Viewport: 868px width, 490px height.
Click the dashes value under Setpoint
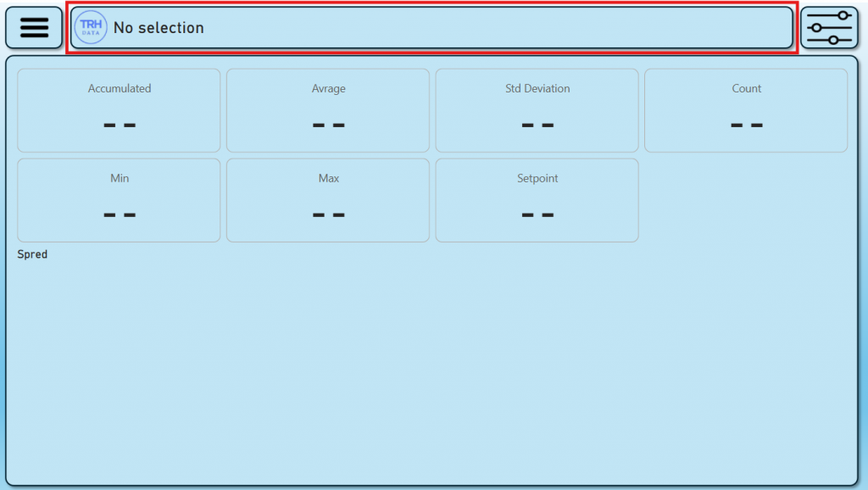coord(537,214)
